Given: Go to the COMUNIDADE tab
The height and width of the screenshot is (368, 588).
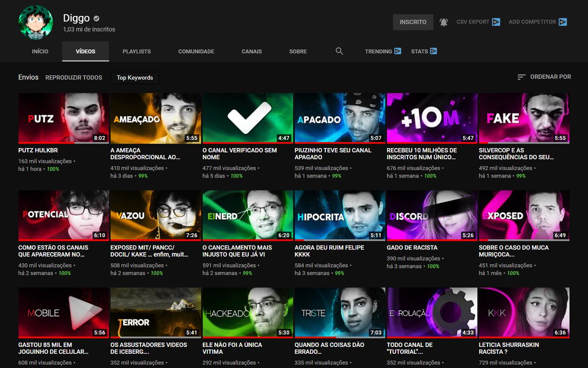Looking at the screenshot, I should click(196, 51).
